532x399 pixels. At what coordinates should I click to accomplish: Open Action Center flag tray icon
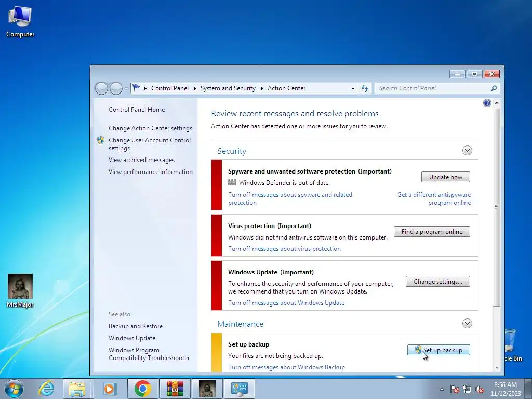click(x=454, y=389)
